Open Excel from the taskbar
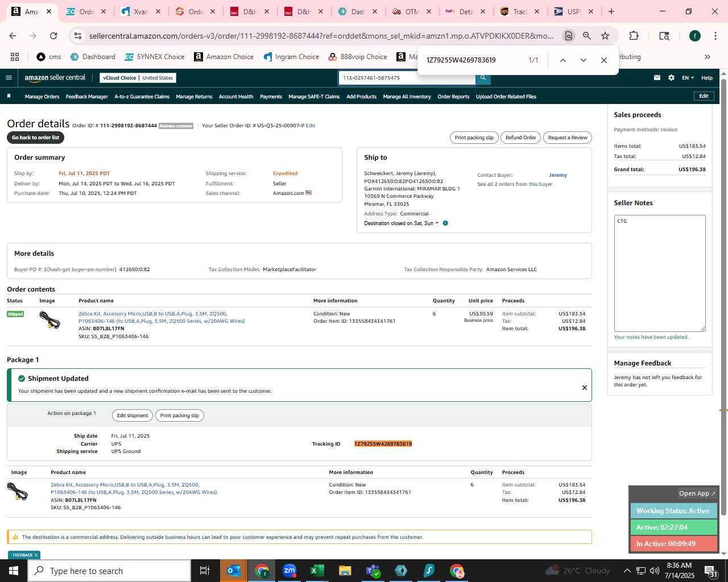Image resolution: width=728 pixels, height=582 pixels. 317,571
